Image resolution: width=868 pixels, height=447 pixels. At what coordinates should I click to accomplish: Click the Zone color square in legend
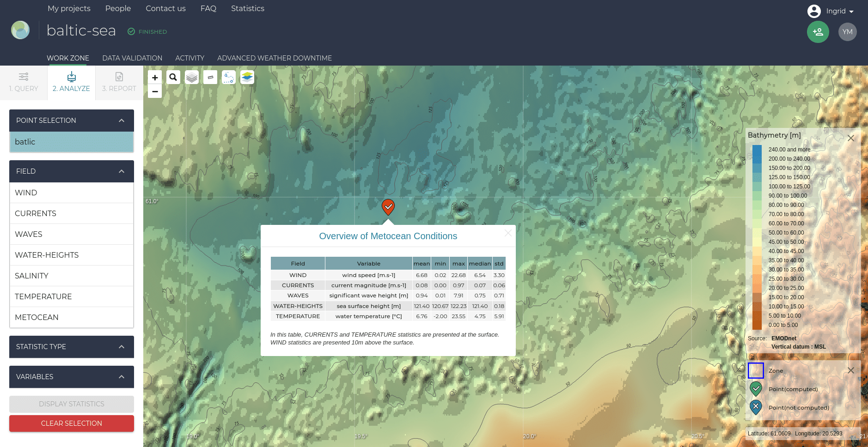point(756,370)
